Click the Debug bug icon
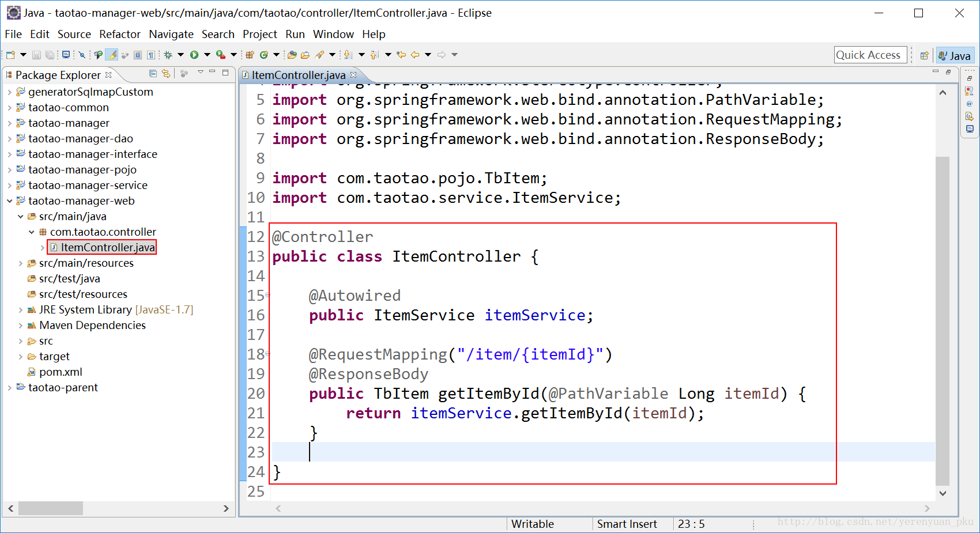 [x=168, y=55]
